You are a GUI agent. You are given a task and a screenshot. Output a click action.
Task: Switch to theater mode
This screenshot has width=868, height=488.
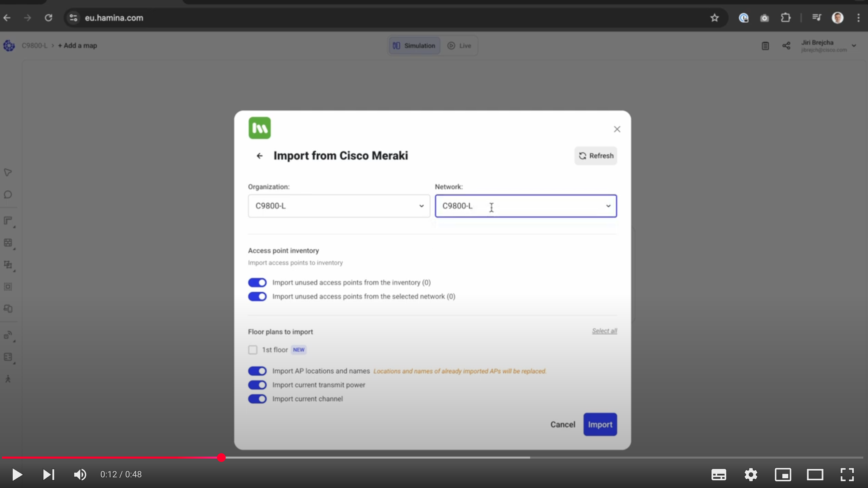(x=815, y=475)
